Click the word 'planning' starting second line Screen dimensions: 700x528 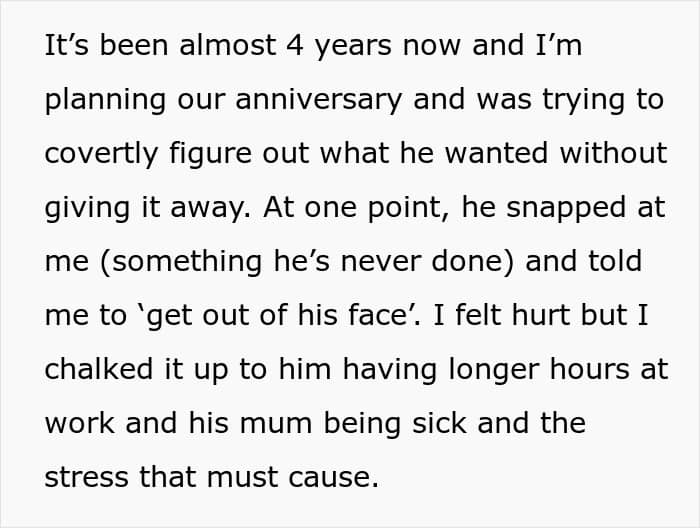[x=105, y=99]
